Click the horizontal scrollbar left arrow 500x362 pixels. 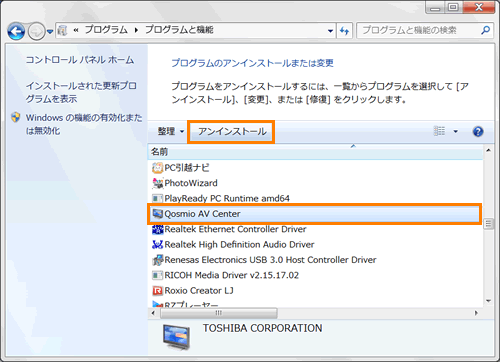(x=153, y=313)
